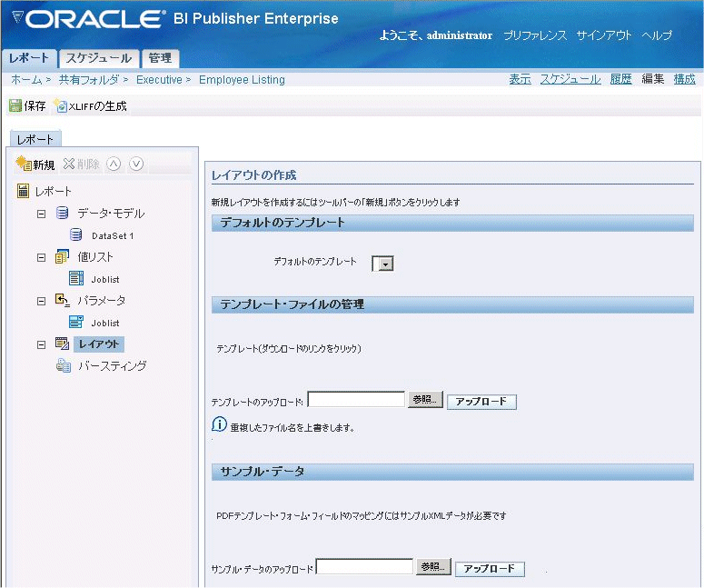Open the スケジュール link in the breadcrumb bar
The width and height of the screenshot is (704, 588).
click(570, 79)
